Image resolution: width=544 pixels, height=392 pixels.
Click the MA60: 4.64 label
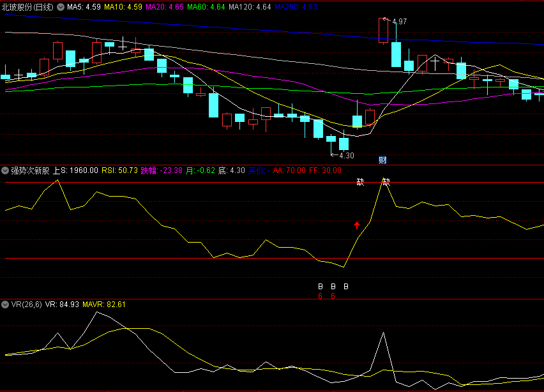(206, 7)
